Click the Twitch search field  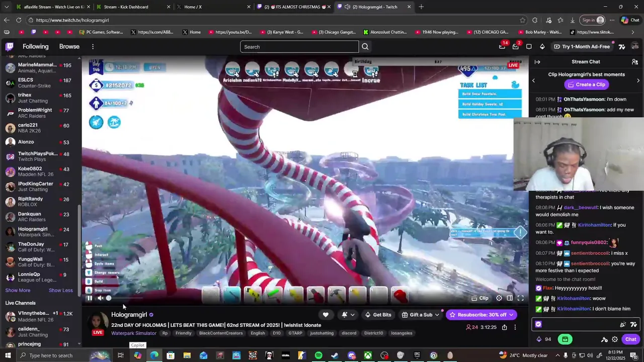coord(299,47)
